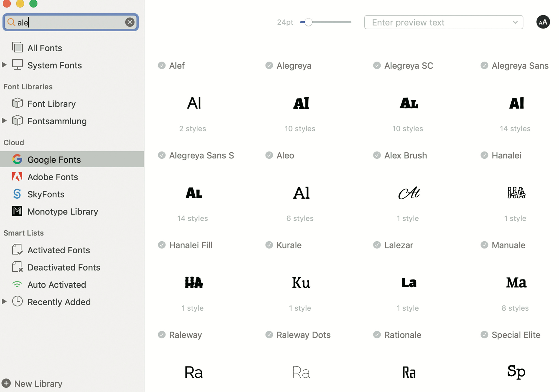Toggle activation checkmark for Alef font
Screen dimensions: 559x392
(162, 65)
